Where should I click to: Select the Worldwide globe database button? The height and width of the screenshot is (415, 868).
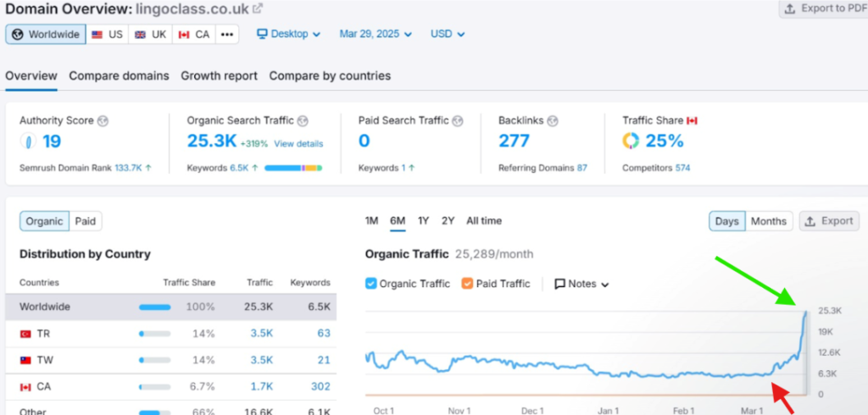point(46,35)
